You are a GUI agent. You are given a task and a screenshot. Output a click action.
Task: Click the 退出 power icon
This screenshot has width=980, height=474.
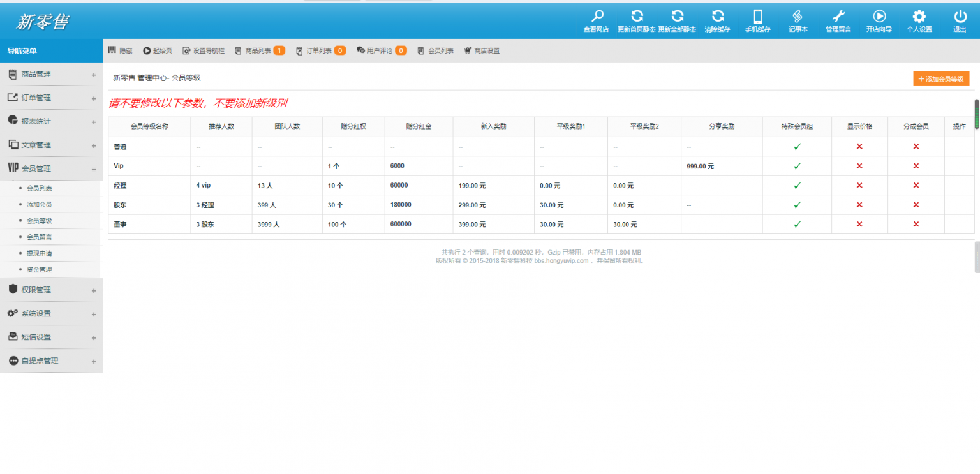(x=960, y=17)
